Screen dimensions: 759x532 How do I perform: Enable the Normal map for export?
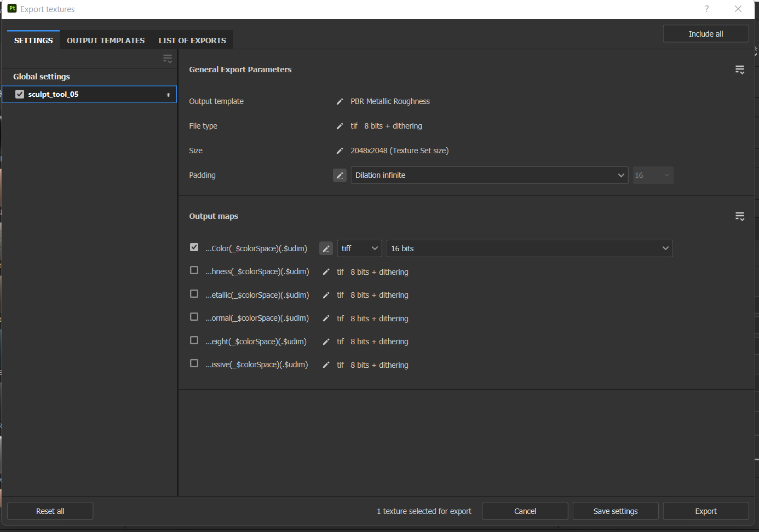click(194, 316)
